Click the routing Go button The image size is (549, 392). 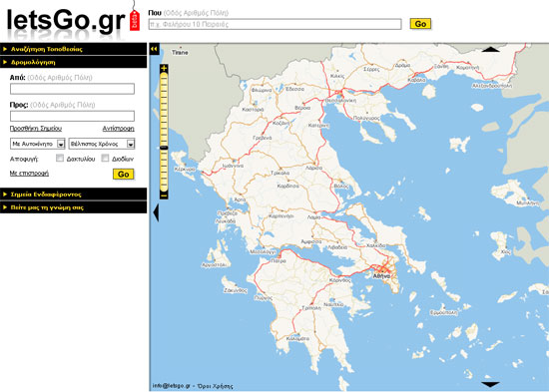pyautogui.click(x=123, y=174)
